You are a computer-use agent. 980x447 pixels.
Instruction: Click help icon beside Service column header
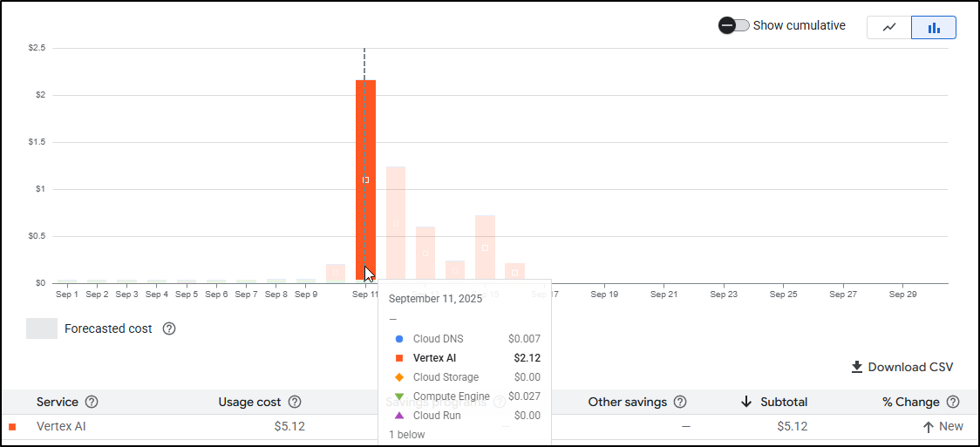pyautogui.click(x=92, y=402)
